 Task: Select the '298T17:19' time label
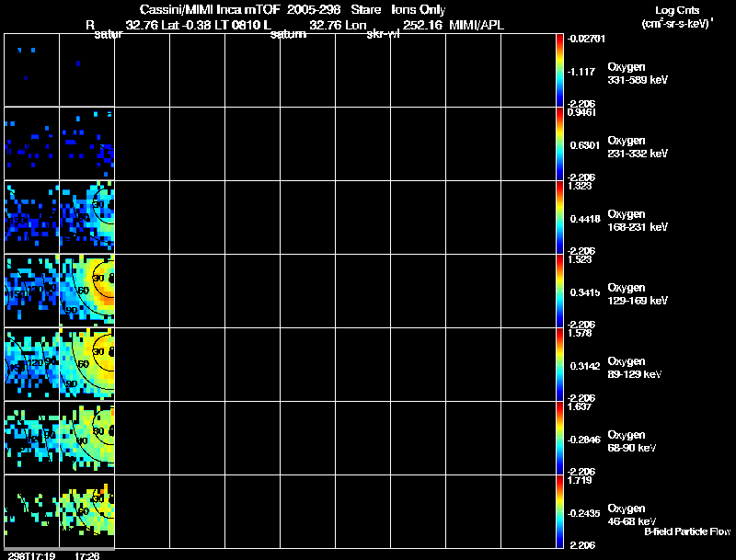(x=31, y=555)
